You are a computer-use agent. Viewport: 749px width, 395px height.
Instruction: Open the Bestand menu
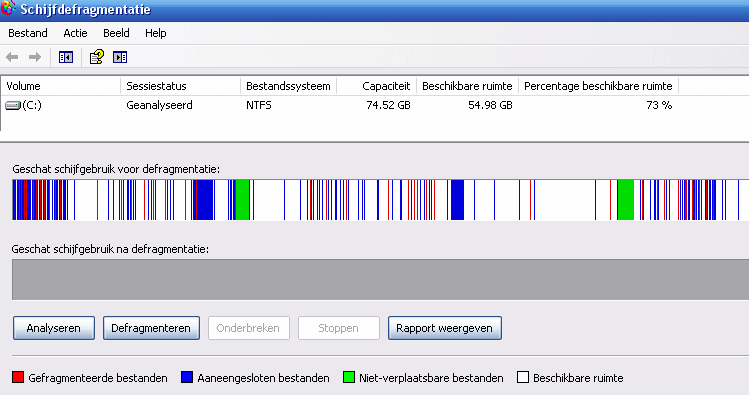[x=28, y=33]
